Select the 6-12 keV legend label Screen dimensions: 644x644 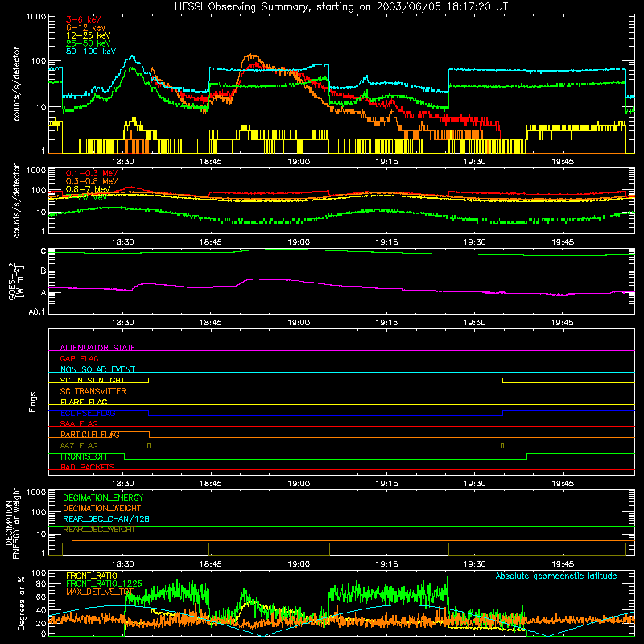click(x=85, y=27)
